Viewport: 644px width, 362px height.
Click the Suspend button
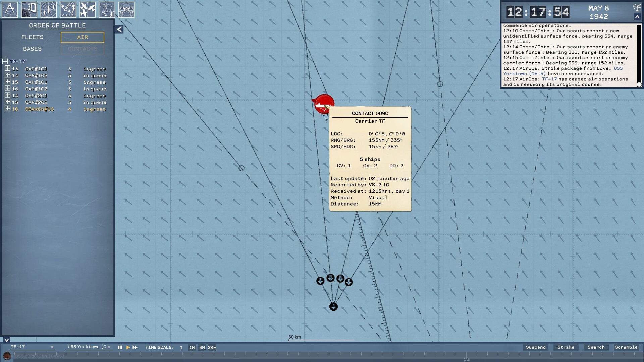(536, 347)
